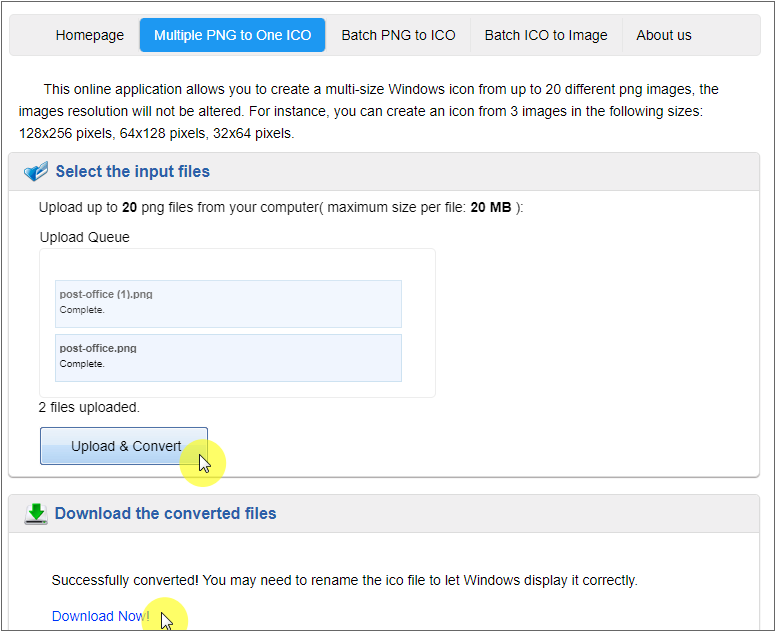Click the folder icon beside Select the input files
The image size is (775, 631).
coord(35,172)
